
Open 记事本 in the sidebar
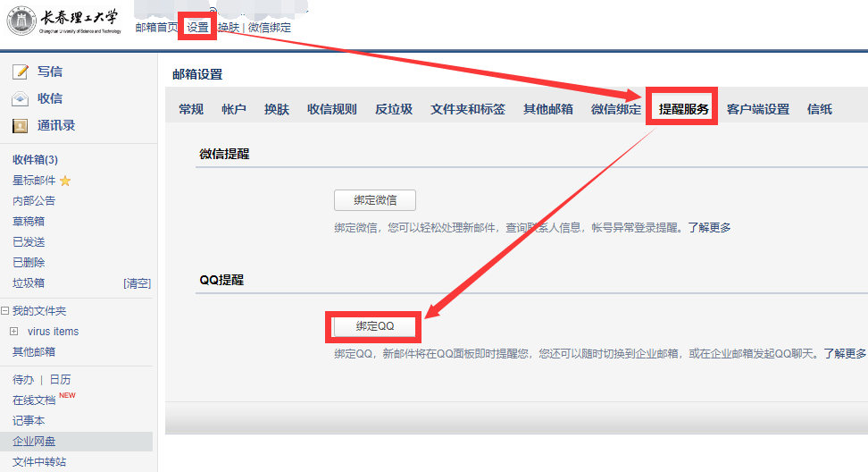pyautogui.click(x=29, y=420)
